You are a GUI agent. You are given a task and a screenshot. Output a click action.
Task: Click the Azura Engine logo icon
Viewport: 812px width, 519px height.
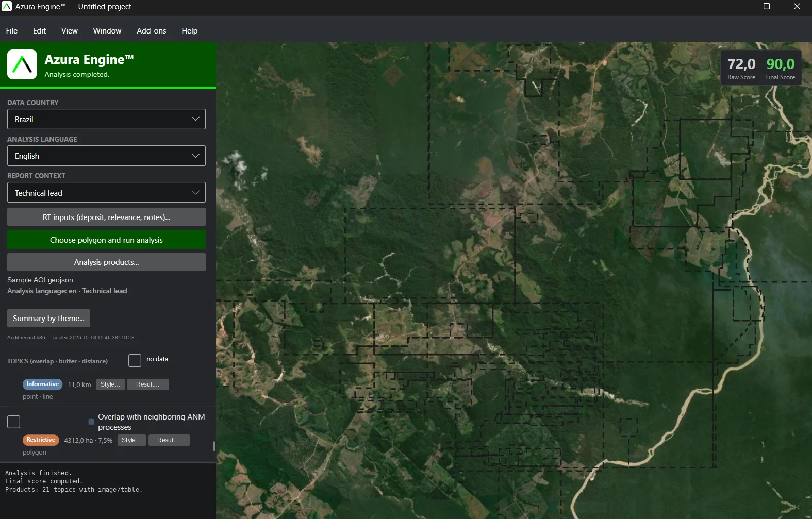coord(22,64)
